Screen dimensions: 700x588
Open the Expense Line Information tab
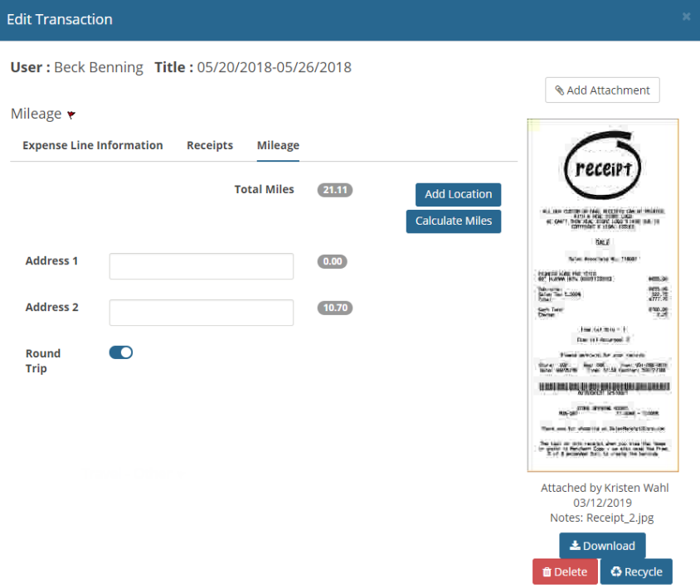tap(92, 146)
